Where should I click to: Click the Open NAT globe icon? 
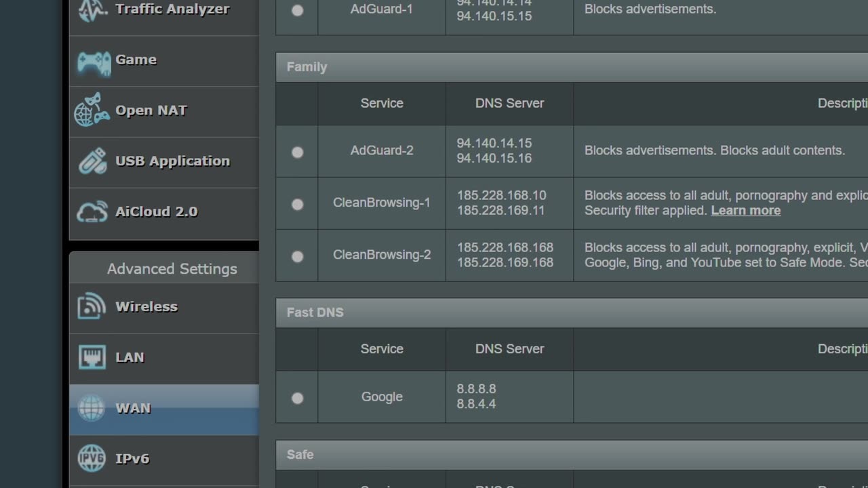[x=92, y=110]
